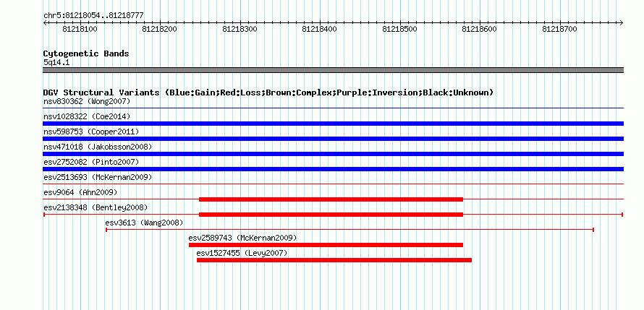Click ruler position 81218400
The width and height of the screenshot is (644, 310).
(320, 29)
